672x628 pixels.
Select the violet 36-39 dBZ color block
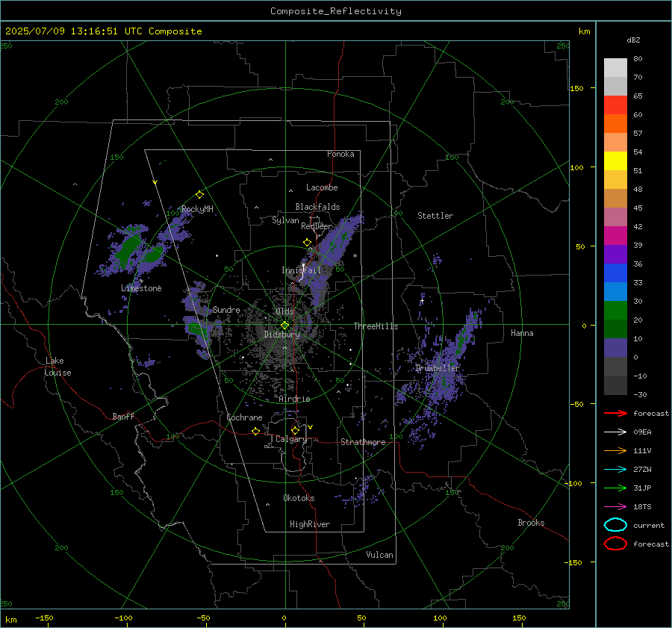615,255
